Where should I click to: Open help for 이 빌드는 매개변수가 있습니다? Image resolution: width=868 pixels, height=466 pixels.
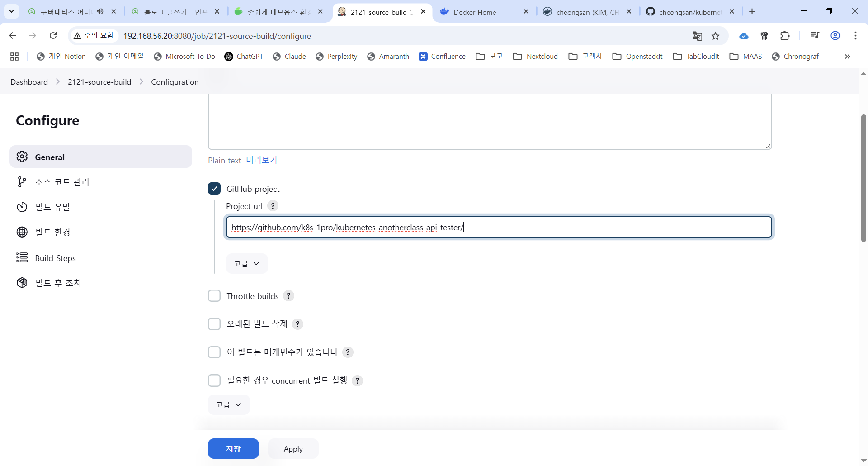coord(348,352)
